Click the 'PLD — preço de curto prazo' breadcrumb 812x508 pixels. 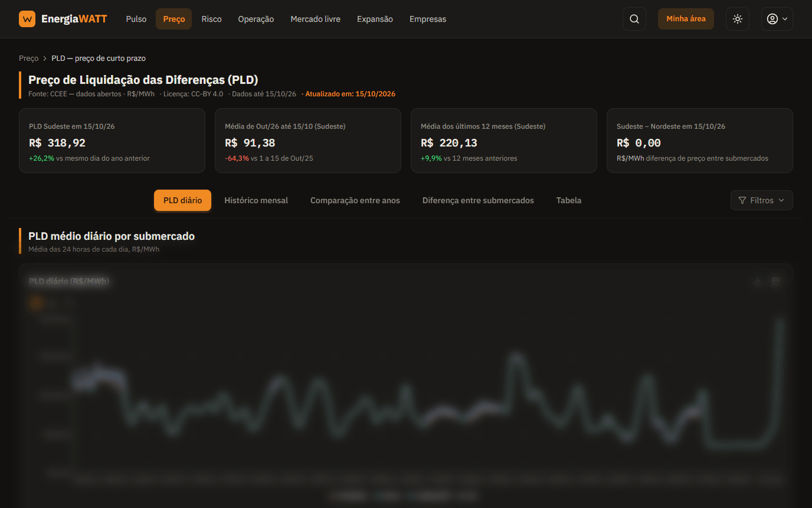coord(99,58)
